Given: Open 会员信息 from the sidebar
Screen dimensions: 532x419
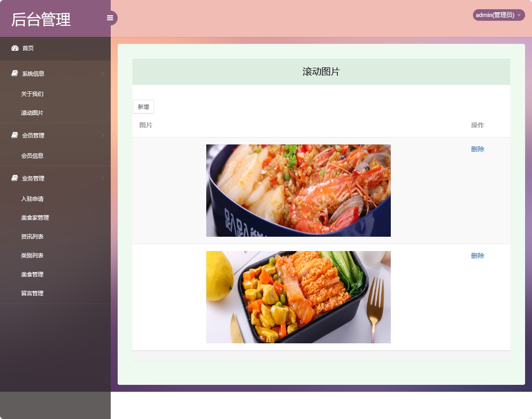Looking at the screenshot, I should coord(31,156).
